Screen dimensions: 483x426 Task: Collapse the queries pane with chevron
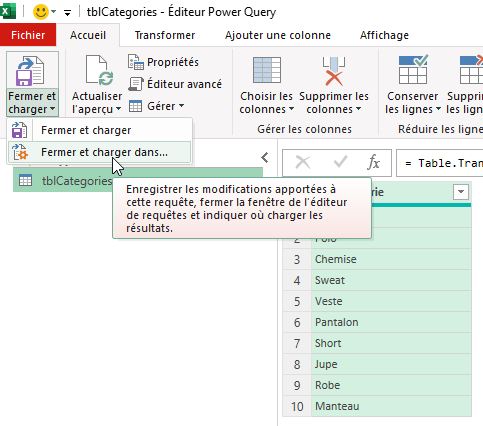click(265, 158)
